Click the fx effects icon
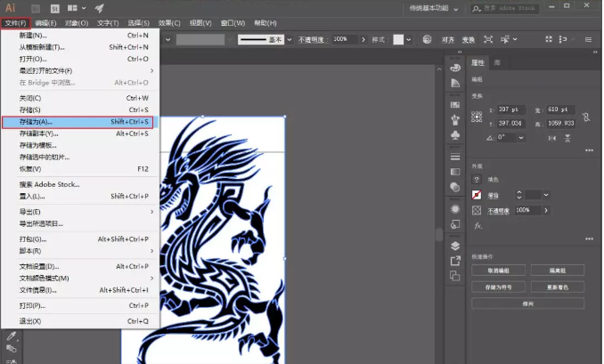This screenshot has height=364, width=604. [x=477, y=226]
